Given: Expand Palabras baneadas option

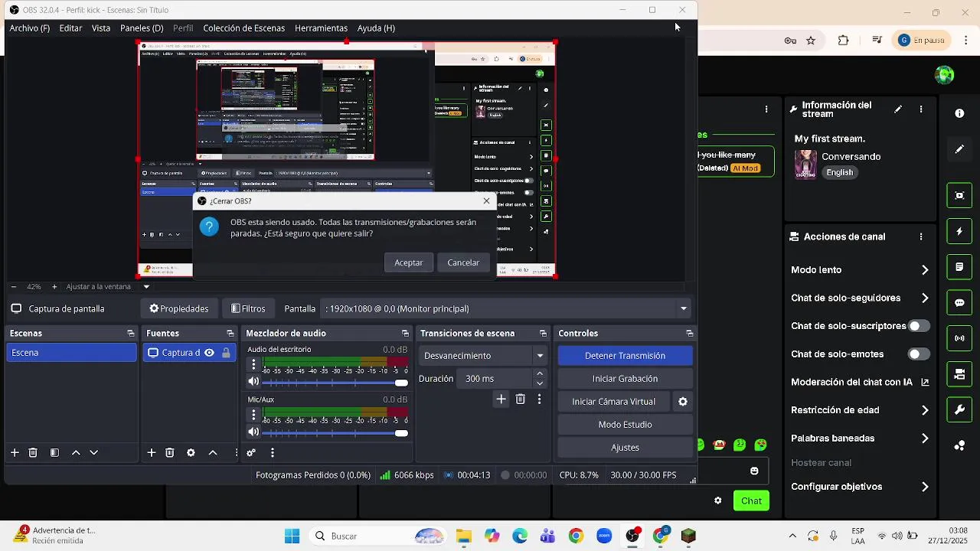Looking at the screenshot, I should click(925, 439).
